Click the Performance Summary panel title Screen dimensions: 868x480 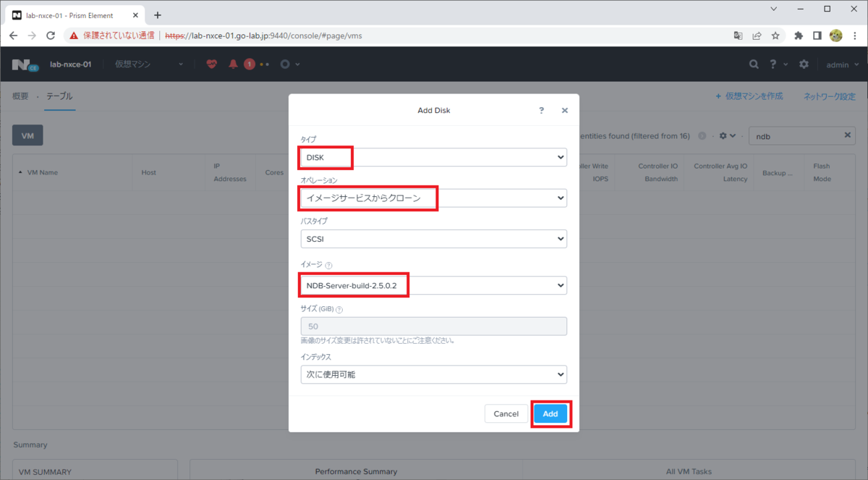tap(356, 471)
